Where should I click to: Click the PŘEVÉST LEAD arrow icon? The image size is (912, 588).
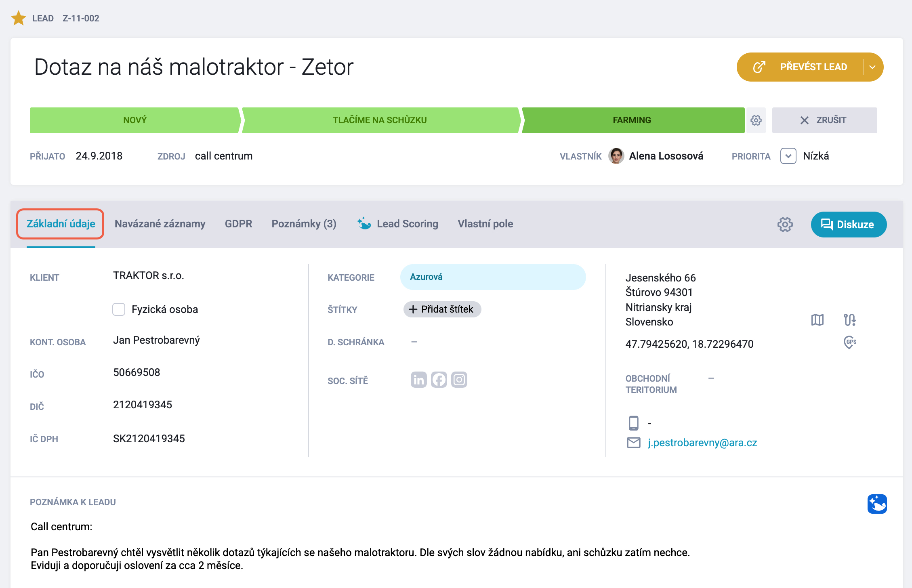point(759,67)
